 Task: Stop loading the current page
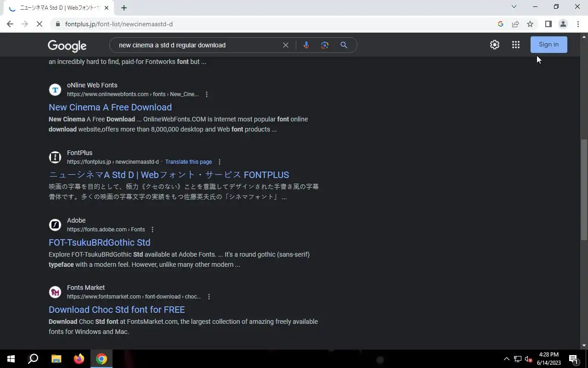coord(40,24)
